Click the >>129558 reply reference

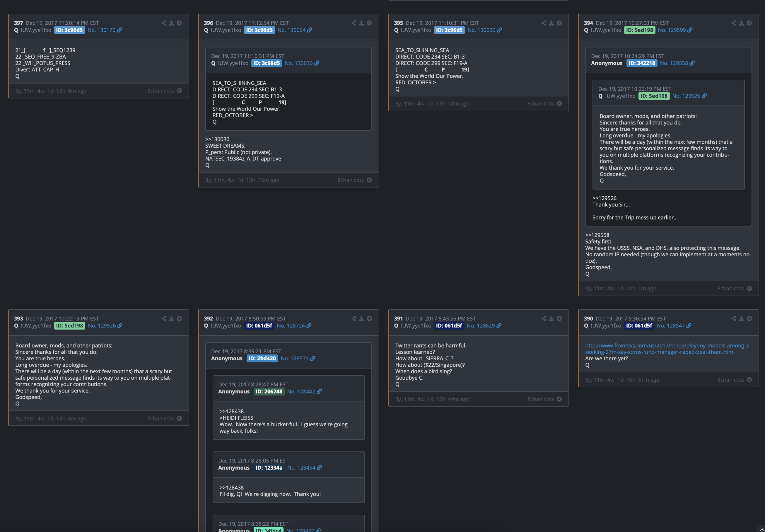(597, 235)
